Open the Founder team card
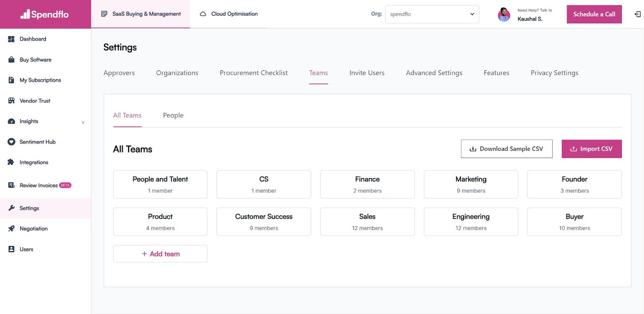This screenshot has width=644, height=314. tap(574, 184)
